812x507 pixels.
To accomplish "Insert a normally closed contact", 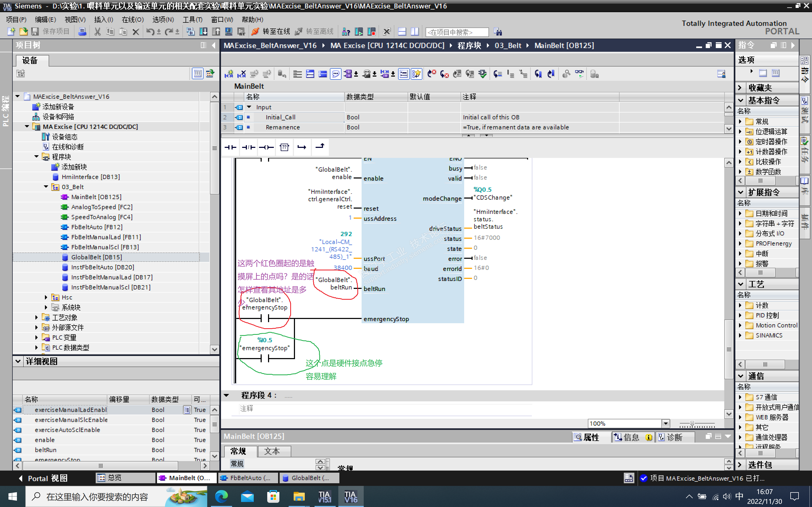I will coord(248,147).
